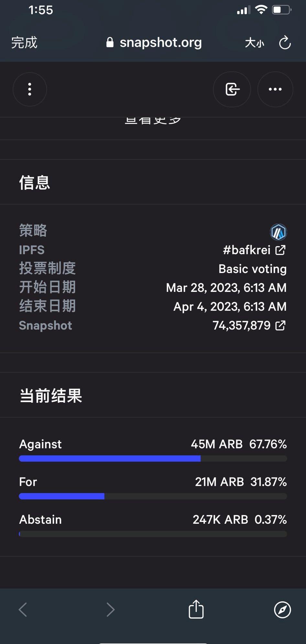The image size is (306, 644).
Task: Reload the page with refresh icon
Action: 285,42
